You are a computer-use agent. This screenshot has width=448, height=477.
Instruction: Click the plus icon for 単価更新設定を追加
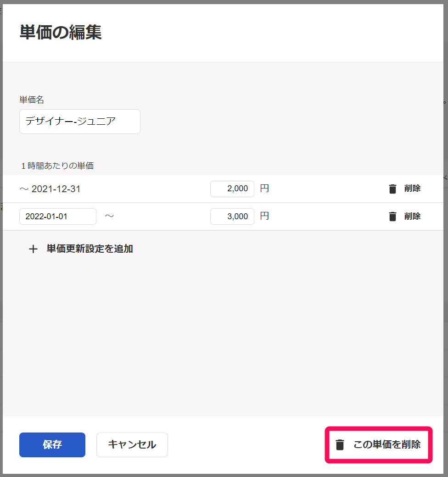[x=33, y=249]
